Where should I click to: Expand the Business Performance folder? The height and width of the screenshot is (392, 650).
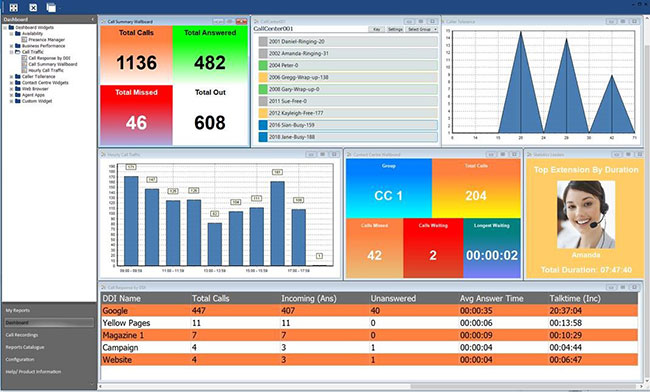point(12,46)
